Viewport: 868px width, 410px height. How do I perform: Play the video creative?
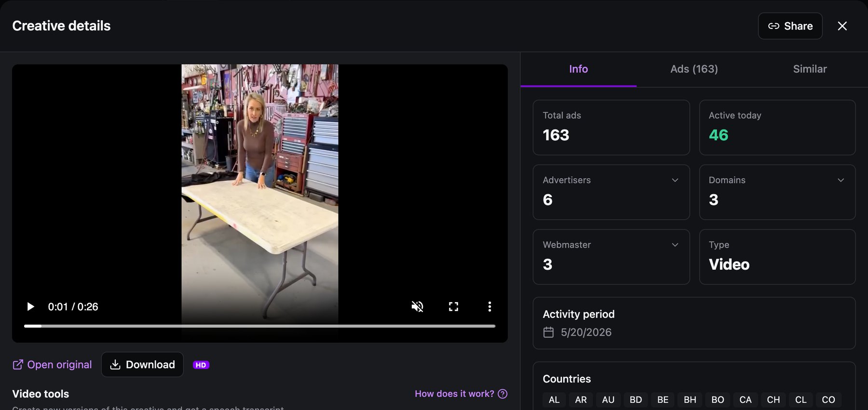point(30,306)
